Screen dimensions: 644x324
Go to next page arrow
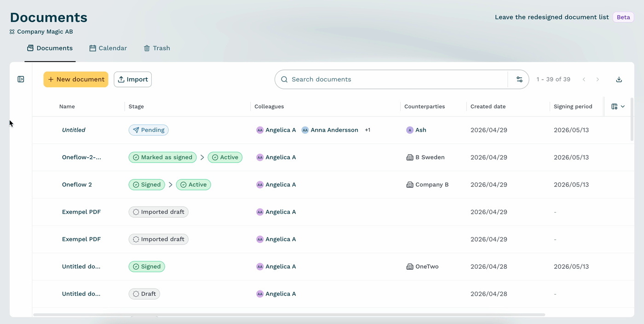(x=598, y=79)
